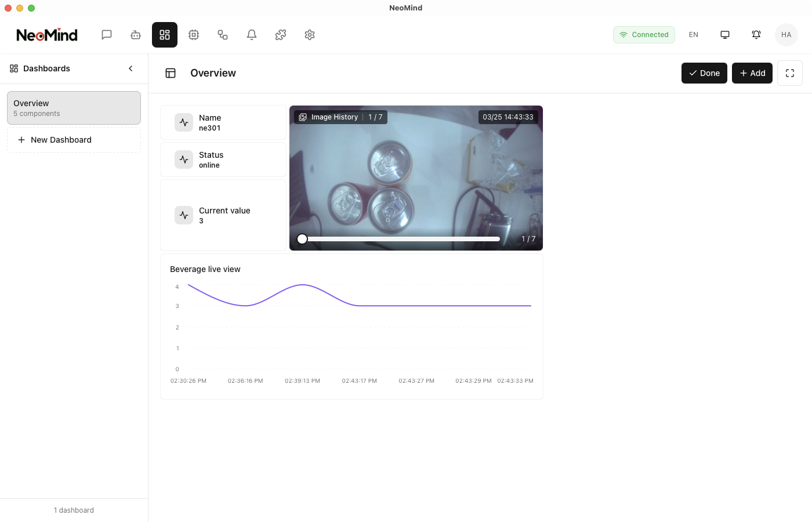The width and height of the screenshot is (812, 522).
Task: Open the EN language selector
Action: pyautogui.click(x=694, y=35)
